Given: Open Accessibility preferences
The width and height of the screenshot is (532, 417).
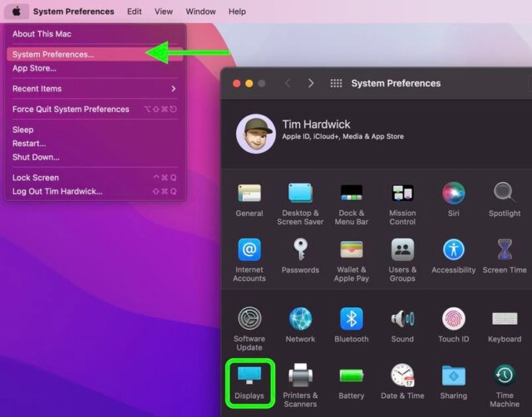Looking at the screenshot, I should (454, 257).
